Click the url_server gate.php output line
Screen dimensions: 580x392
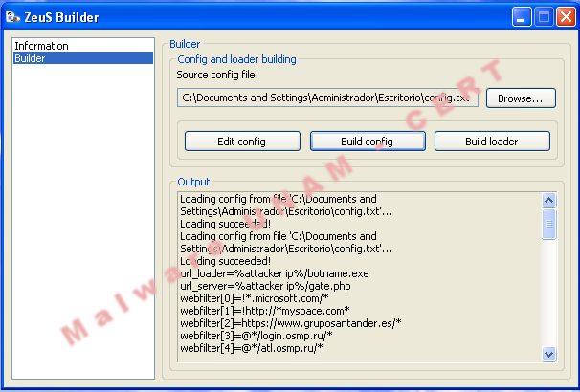click(265, 286)
